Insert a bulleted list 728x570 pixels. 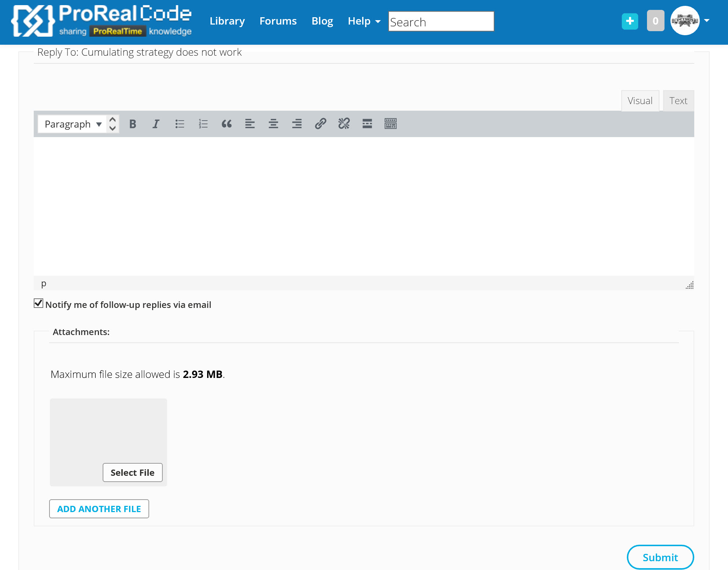pyautogui.click(x=180, y=124)
